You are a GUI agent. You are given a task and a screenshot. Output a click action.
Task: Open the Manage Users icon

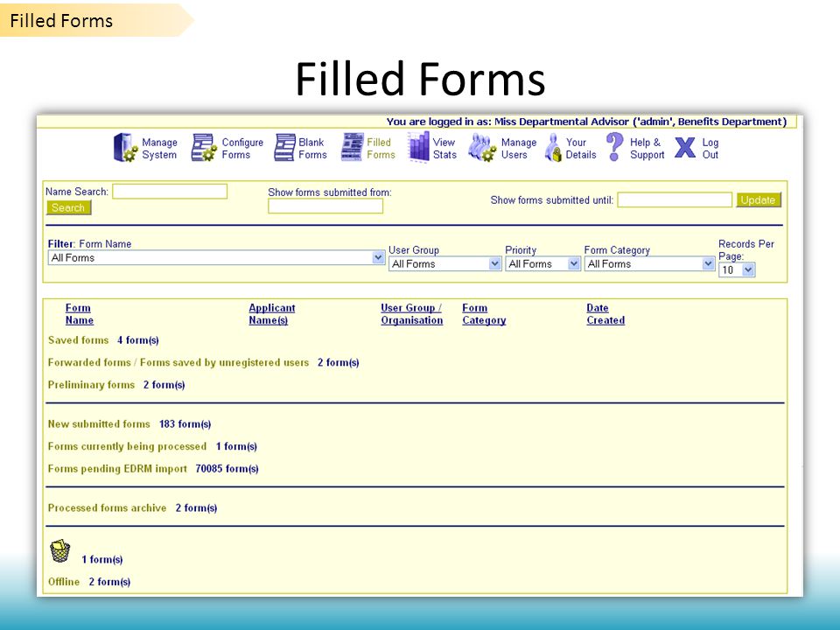(x=482, y=147)
